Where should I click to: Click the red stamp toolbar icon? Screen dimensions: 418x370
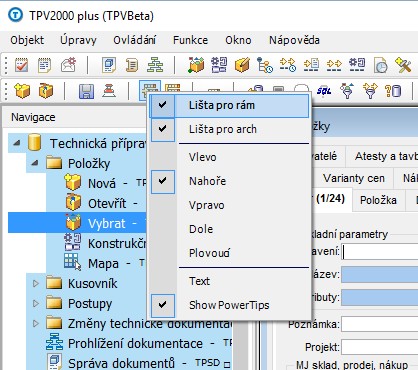pyautogui.click(x=109, y=91)
